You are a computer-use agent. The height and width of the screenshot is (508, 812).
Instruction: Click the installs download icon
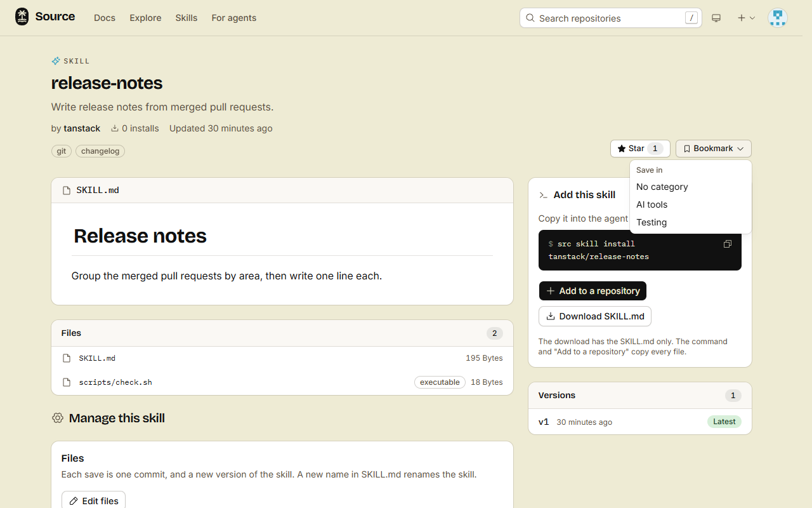coord(115,128)
